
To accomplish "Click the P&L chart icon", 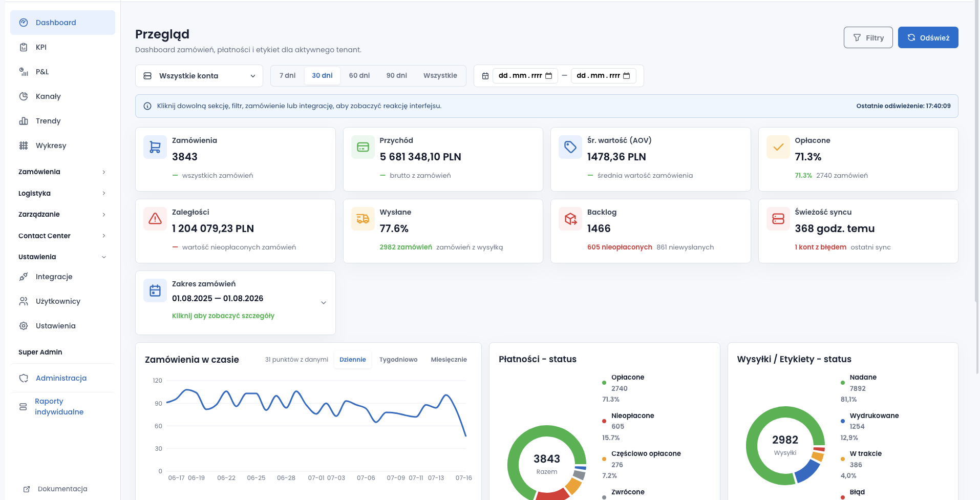I will 24,72.
